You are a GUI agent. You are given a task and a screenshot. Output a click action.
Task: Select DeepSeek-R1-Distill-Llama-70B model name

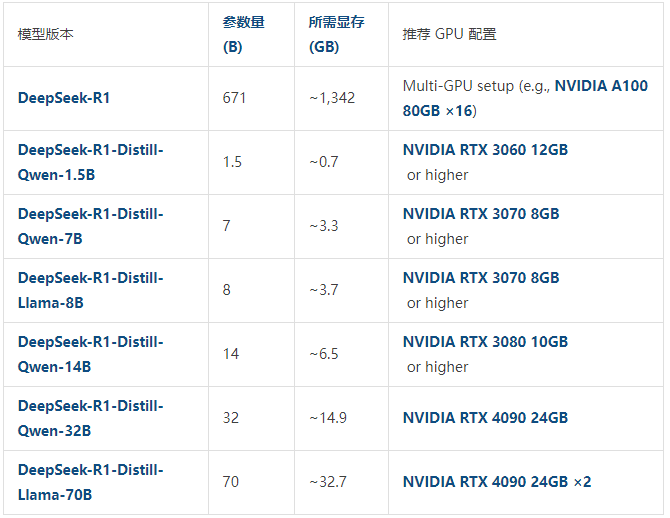(x=91, y=482)
